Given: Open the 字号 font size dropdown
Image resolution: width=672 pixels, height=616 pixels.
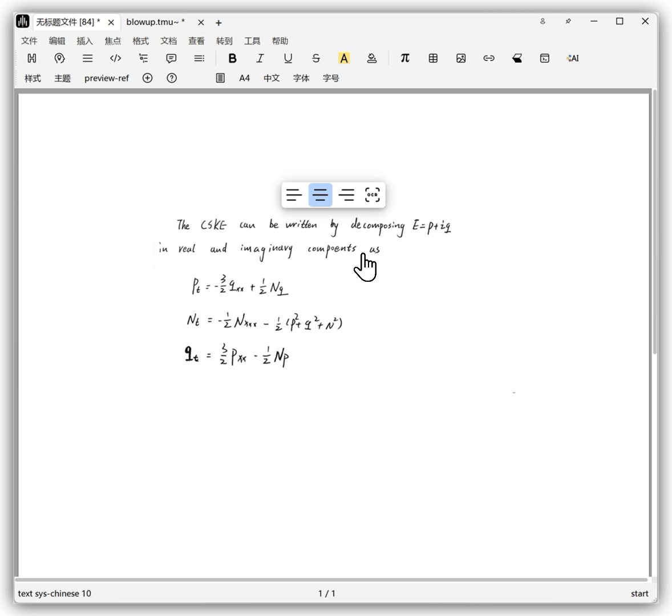Looking at the screenshot, I should 331,78.
